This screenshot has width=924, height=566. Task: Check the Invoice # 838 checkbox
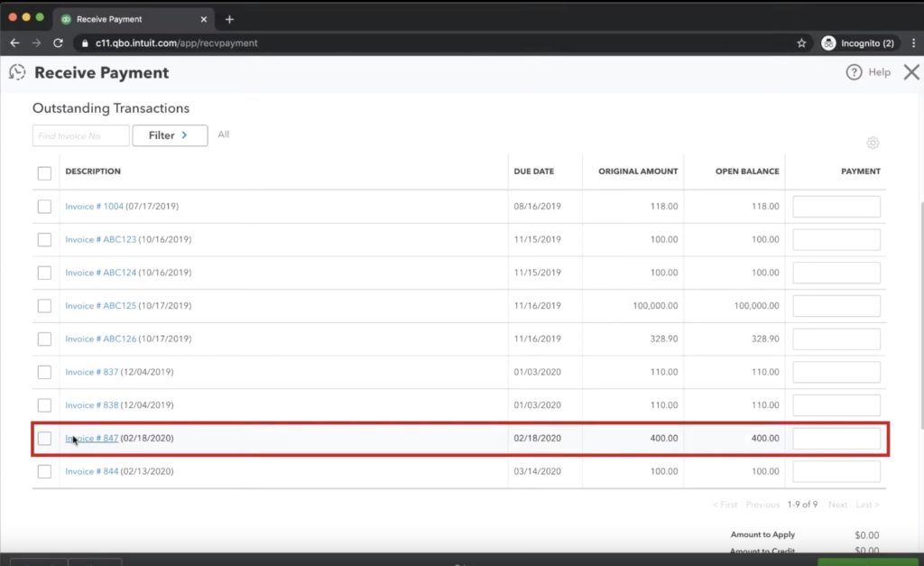click(44, 405)
